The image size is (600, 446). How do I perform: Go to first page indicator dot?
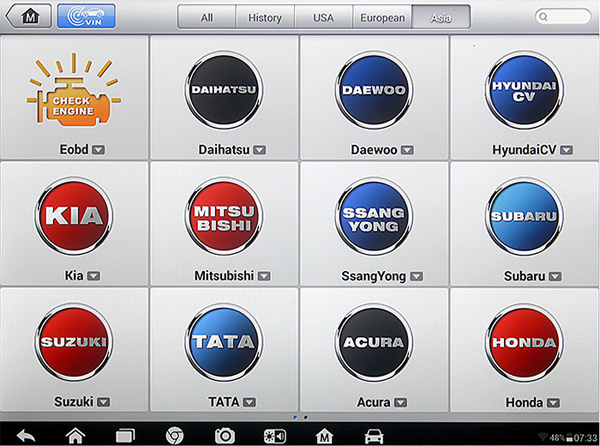tap(295, 417)
